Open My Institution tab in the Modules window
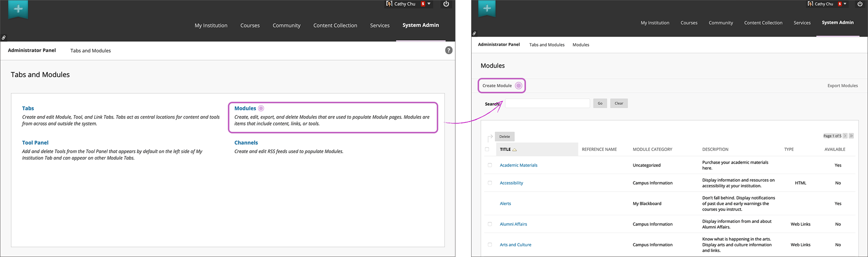Viewport: 868px width, 257px height. 655,22
